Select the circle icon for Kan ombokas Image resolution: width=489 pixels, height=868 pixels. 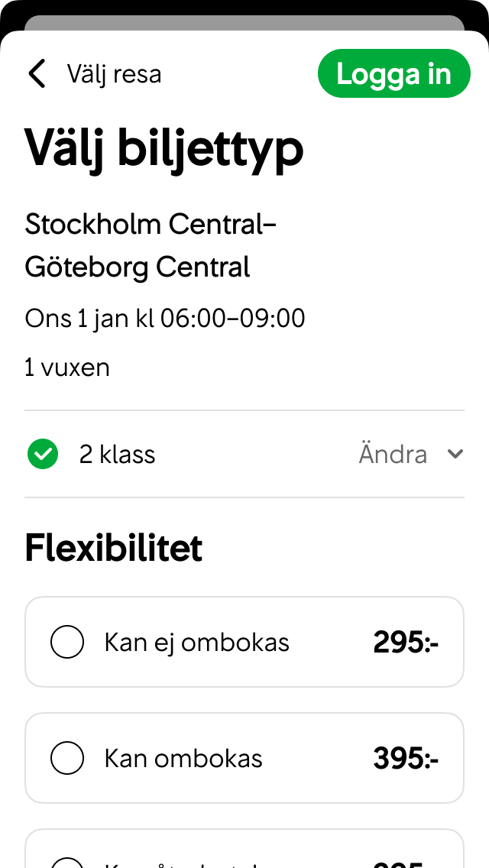pos(67,758)
